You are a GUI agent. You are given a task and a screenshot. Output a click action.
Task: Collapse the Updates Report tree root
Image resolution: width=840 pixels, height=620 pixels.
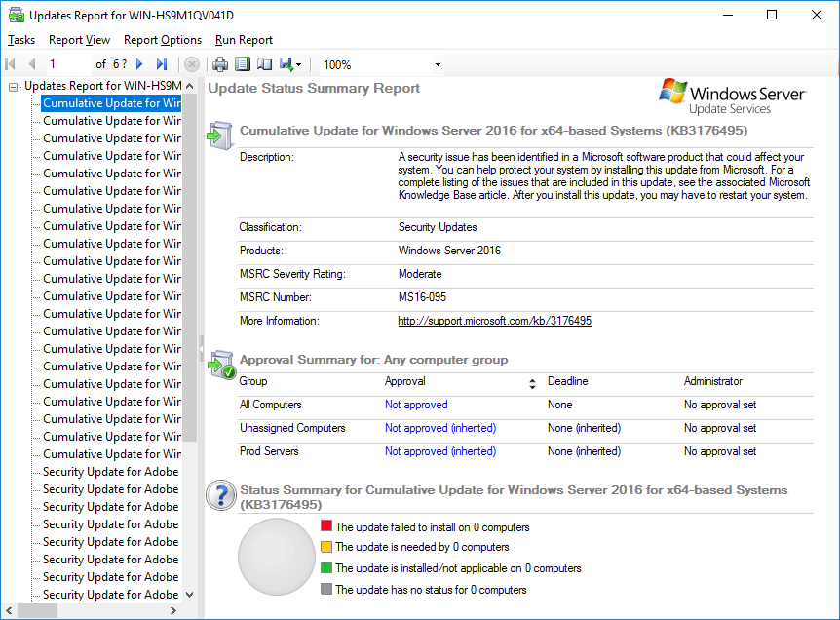click(13, 87)
